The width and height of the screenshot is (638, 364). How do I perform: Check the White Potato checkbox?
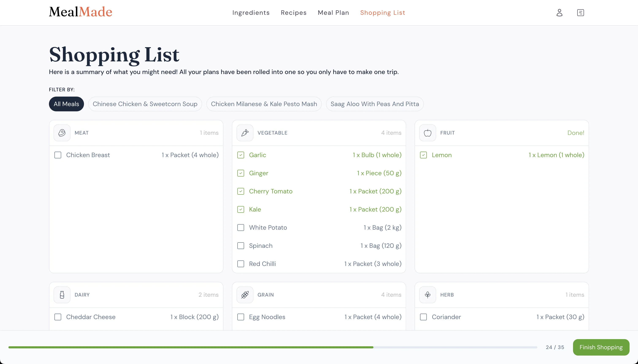tap(241, 228)
